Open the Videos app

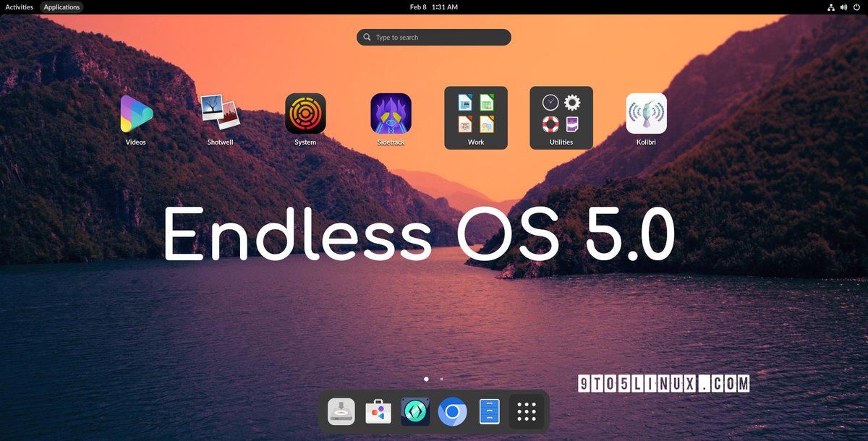point(136,114)
